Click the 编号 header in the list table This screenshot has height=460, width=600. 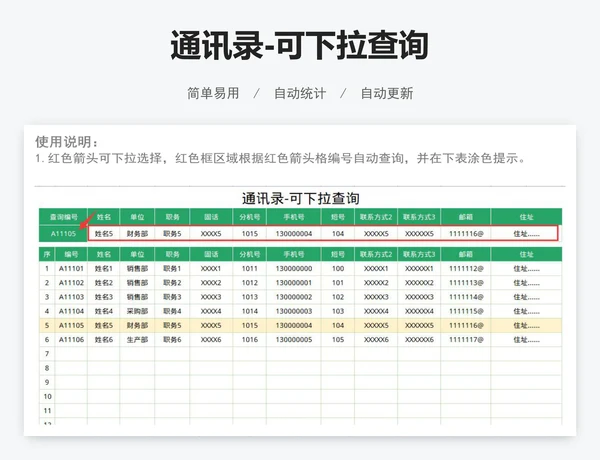coord(71,254)
